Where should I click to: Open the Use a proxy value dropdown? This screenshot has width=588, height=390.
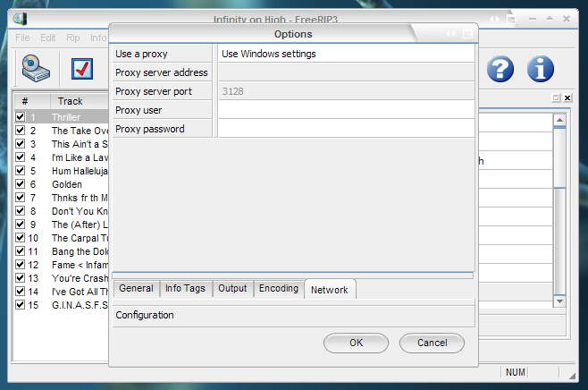(347, 54)
